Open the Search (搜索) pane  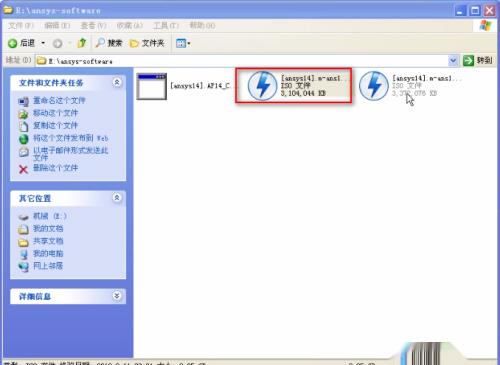click(109, 43)
